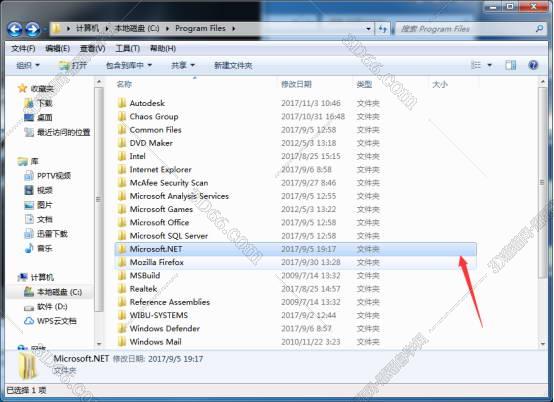Open the help question mark icon

[x=533, y=65]
